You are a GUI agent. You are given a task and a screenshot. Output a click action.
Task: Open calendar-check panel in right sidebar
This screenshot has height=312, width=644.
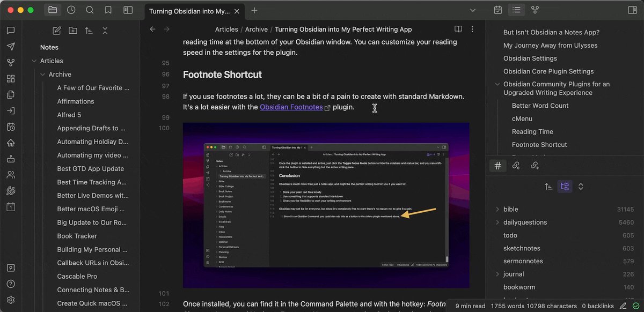498,10
